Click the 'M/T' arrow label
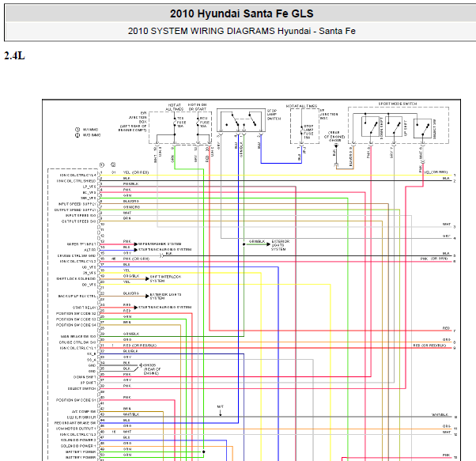 tap(221, 406)
